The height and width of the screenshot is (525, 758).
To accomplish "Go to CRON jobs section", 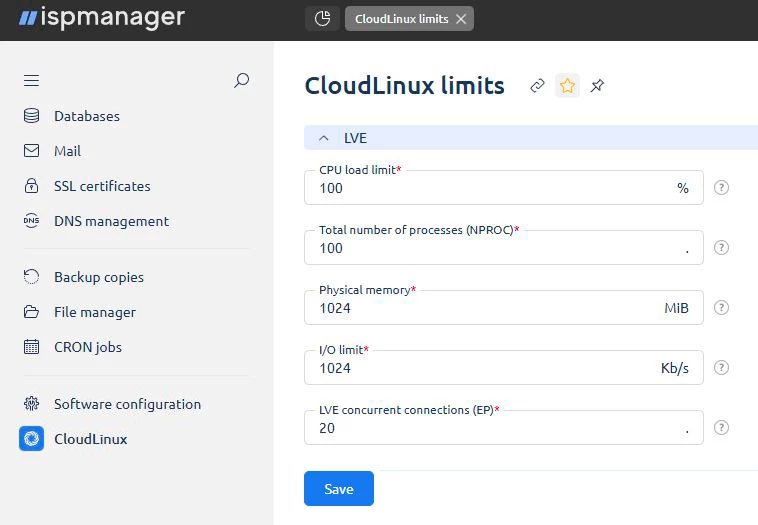I will 87,347.
